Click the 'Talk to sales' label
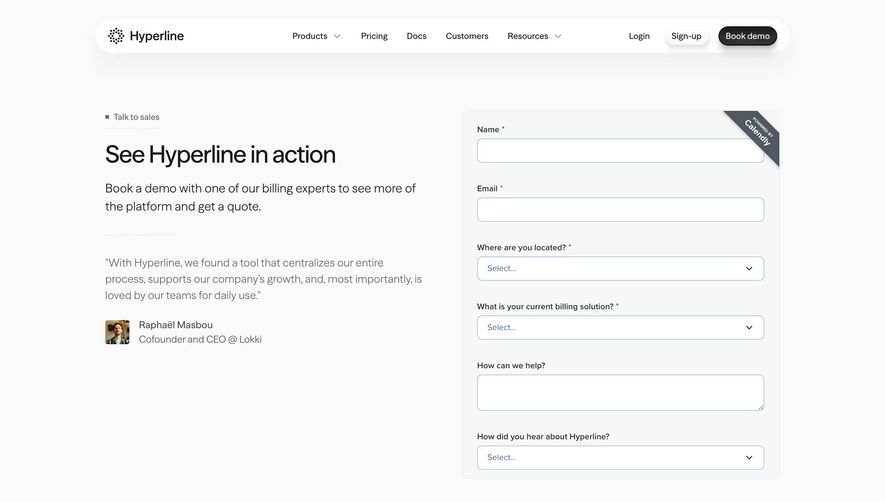 click(137, 117)
